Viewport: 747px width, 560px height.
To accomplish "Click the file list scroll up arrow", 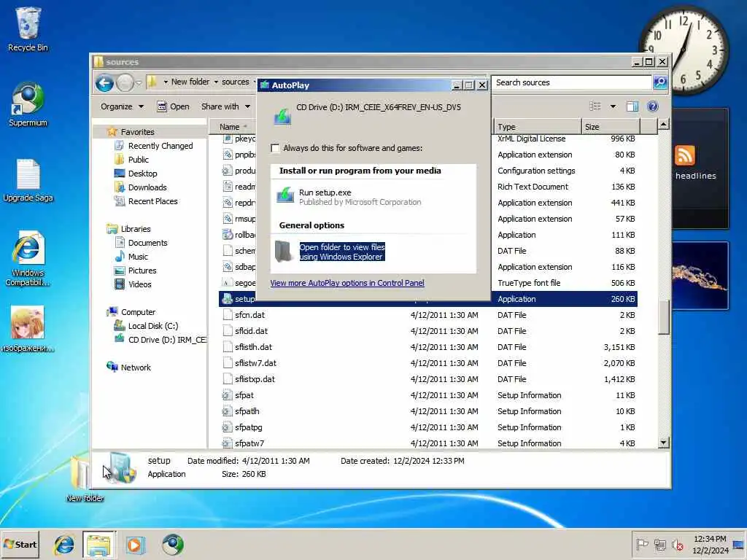I will coord(663,125).
